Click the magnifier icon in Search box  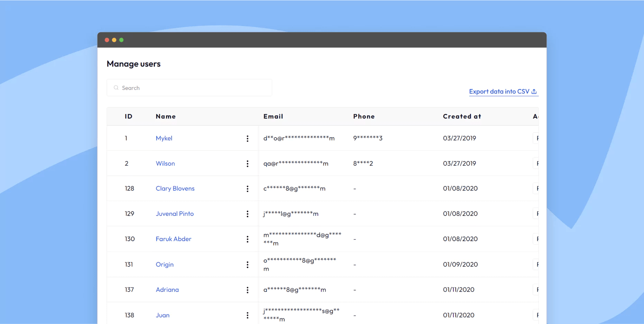(x=116, y=88)
